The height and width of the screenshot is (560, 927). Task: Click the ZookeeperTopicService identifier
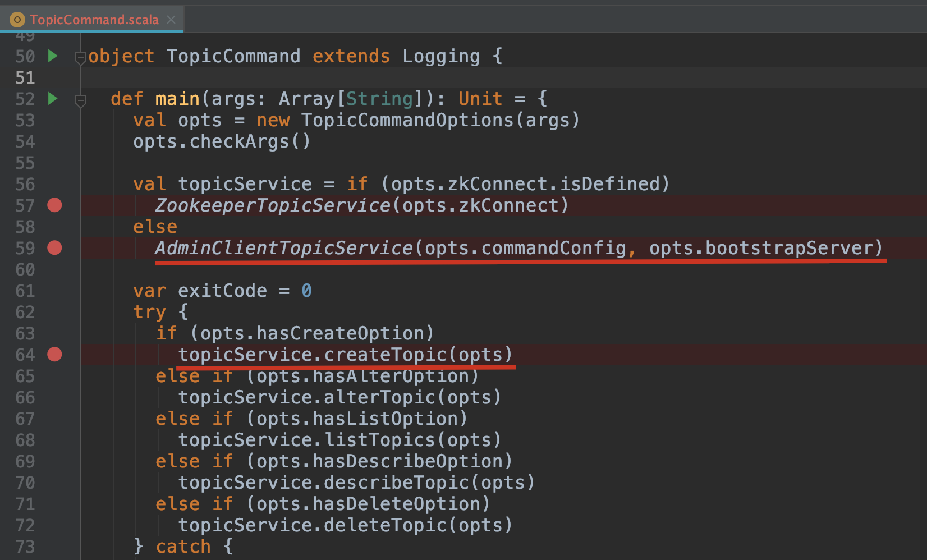point(273,205)
